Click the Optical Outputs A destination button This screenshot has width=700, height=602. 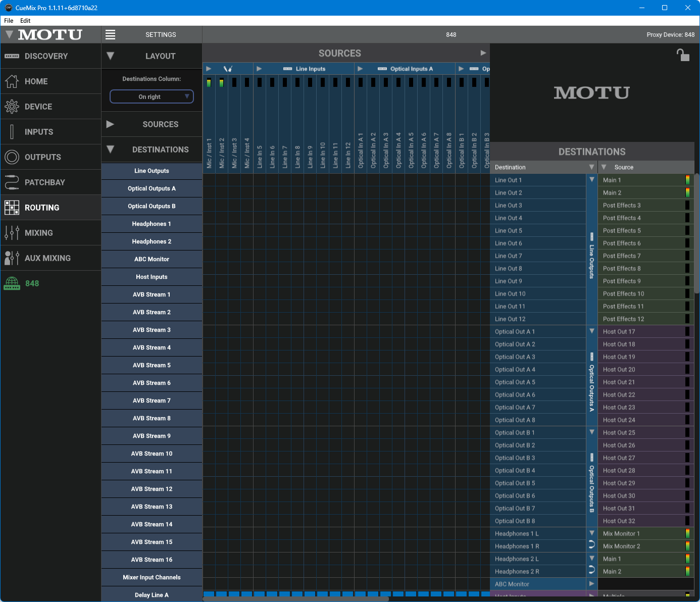(152, 188)
